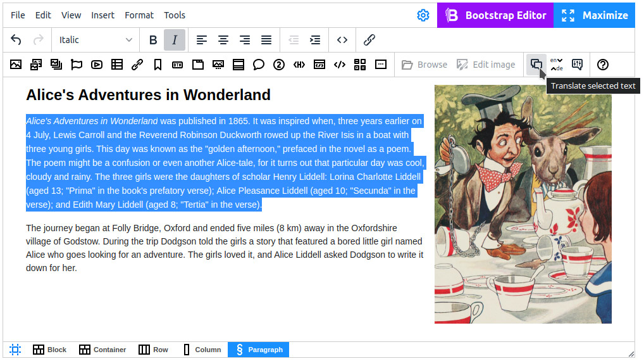Select the Column element in path bar
644x361 pixels.
point(202,350)
